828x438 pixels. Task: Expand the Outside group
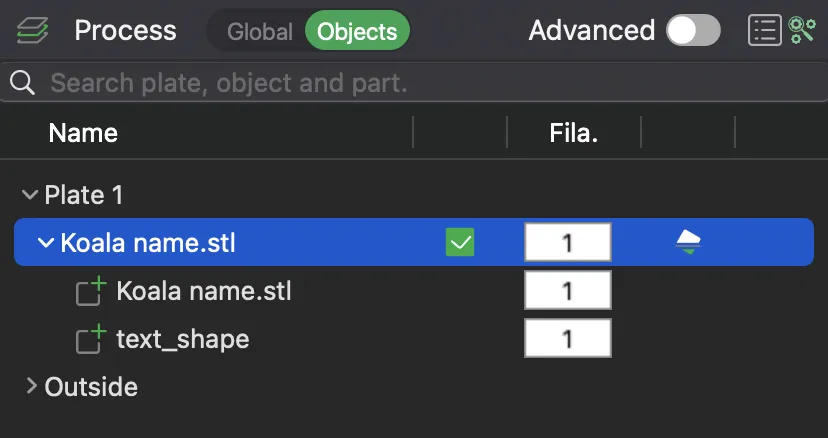point(32,386)
